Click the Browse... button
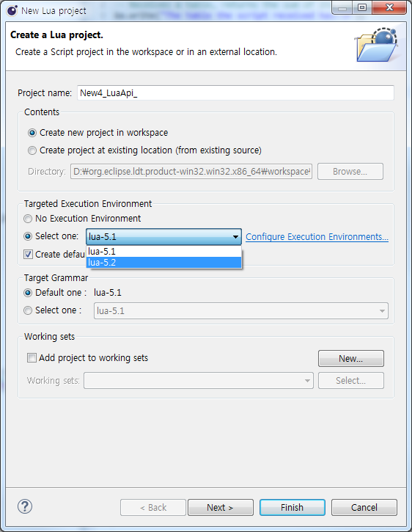Image resolution: width=412 pixels, height=532 pixels. tap(350, 171)
